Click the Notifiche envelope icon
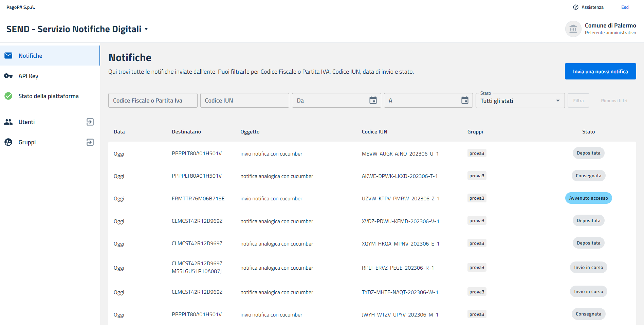644x325 pixels. point(8,56)
